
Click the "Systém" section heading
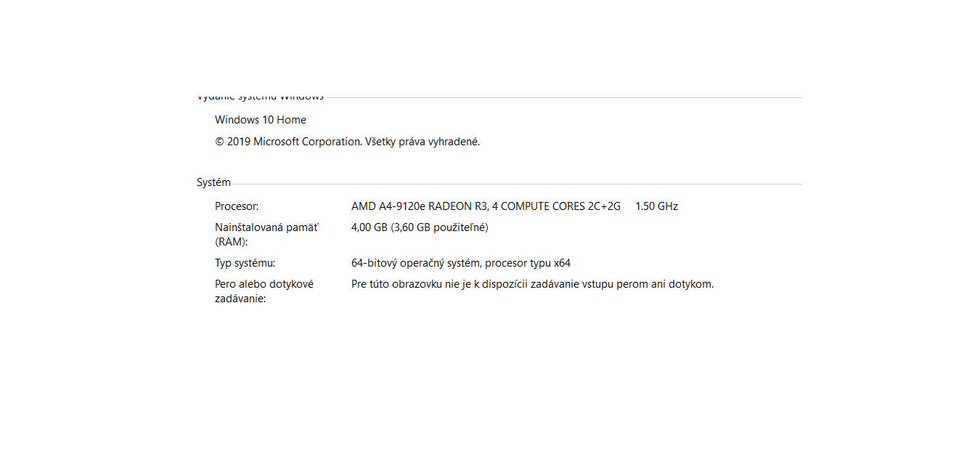[213, 182]
